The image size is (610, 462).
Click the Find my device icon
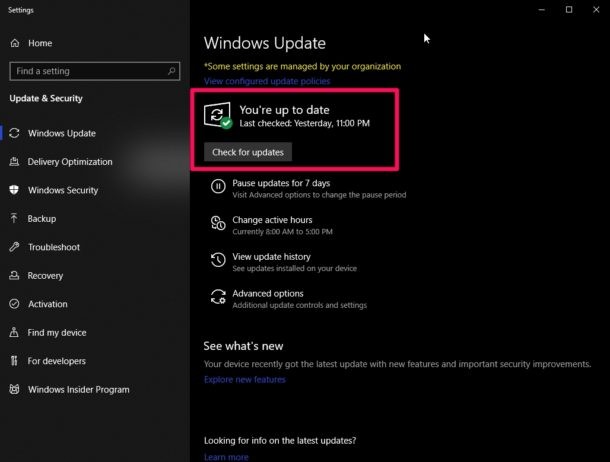pyautogui.click(x=14, y=332)
